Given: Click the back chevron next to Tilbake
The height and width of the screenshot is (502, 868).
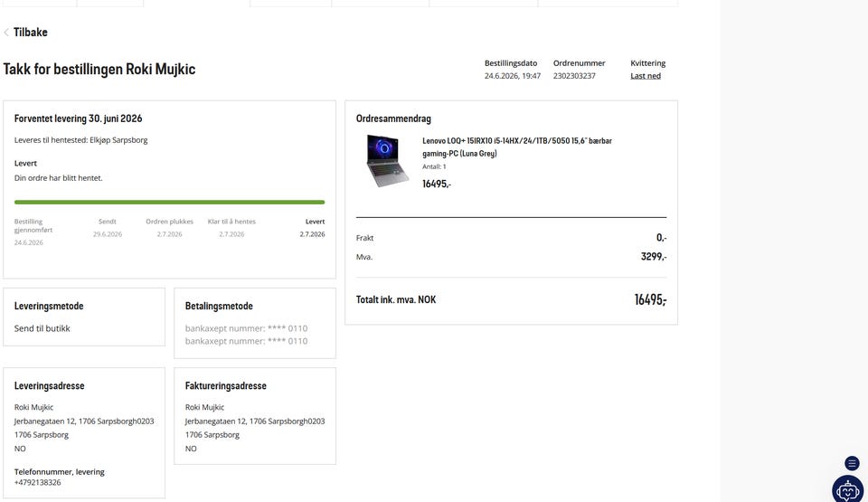Looking at the screenshot, I should pyautogui.click(x=6, y=33).
